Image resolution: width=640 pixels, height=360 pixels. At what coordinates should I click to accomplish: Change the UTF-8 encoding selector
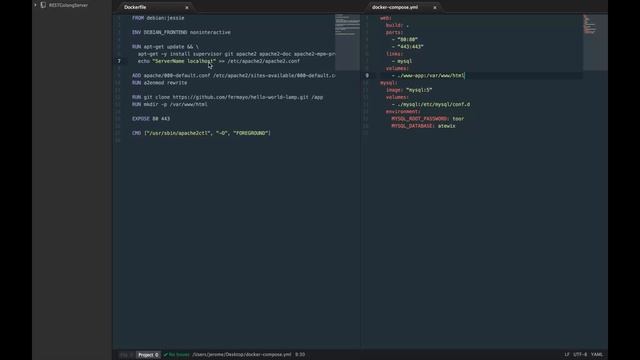(580, 355)
